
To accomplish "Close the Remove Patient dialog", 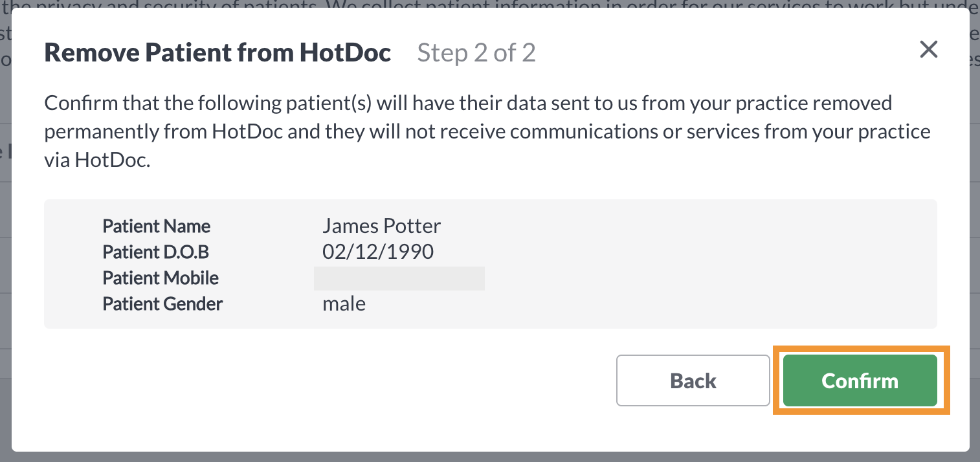I will (928, 50).
